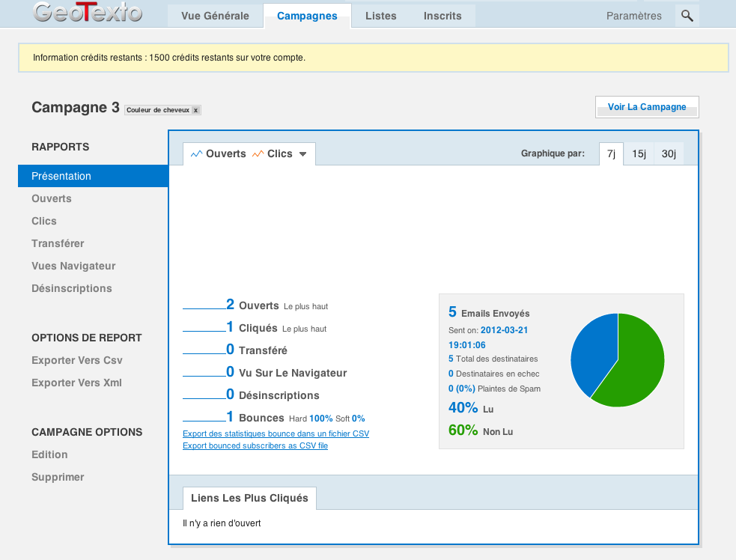The height and width of the screenshot is (560, 736).
Task: Switch to the Campagnes tab
Action: click(307, 16)
